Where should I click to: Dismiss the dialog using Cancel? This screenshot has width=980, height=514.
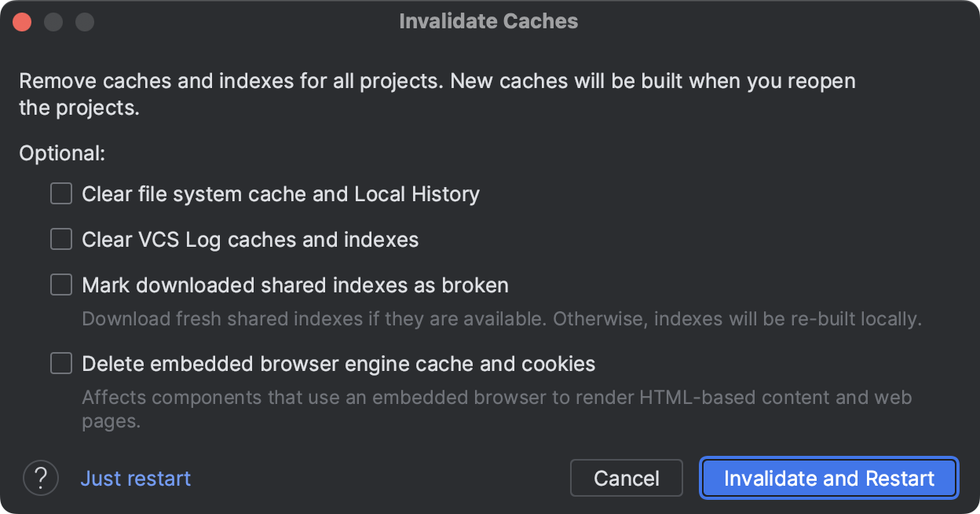(x=626, y=478)
